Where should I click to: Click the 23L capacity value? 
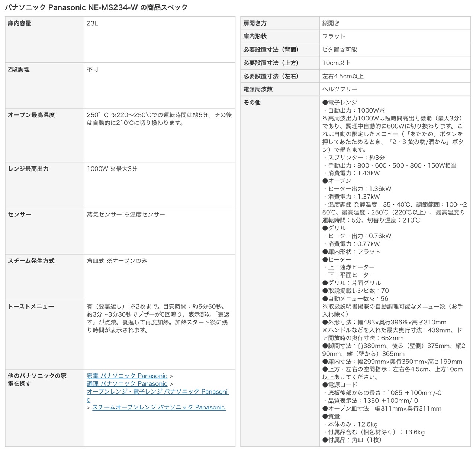click(x=93, y=23)
